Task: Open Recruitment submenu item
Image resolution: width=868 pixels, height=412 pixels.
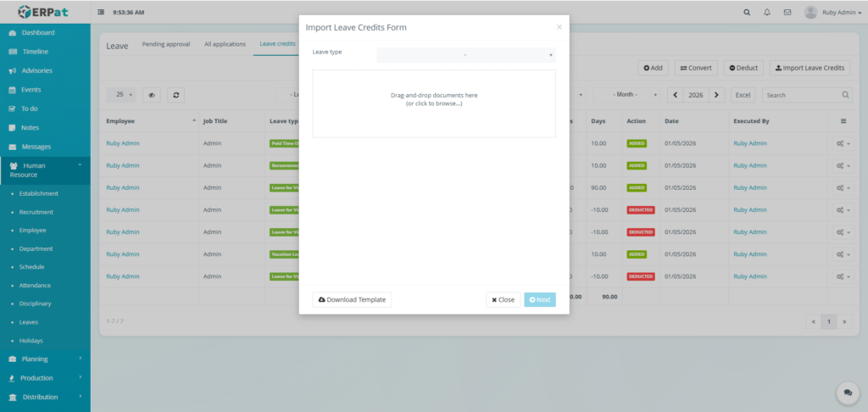Action: [x=36, y=212]
